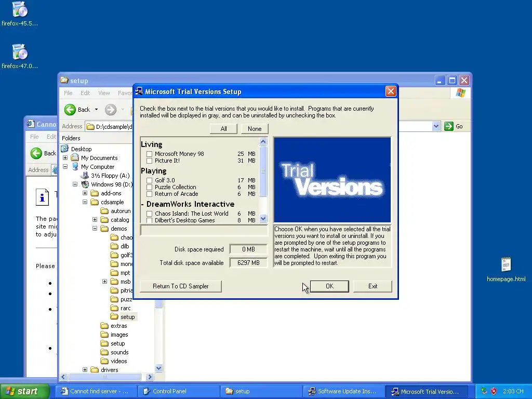Select the images folder icon

click(x=105, y=334)
